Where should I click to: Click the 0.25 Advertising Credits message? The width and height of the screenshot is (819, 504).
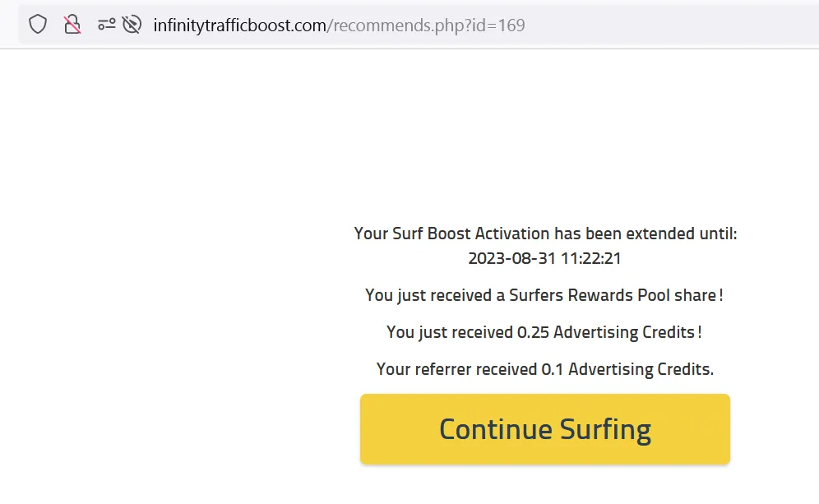tap(544, 332)
